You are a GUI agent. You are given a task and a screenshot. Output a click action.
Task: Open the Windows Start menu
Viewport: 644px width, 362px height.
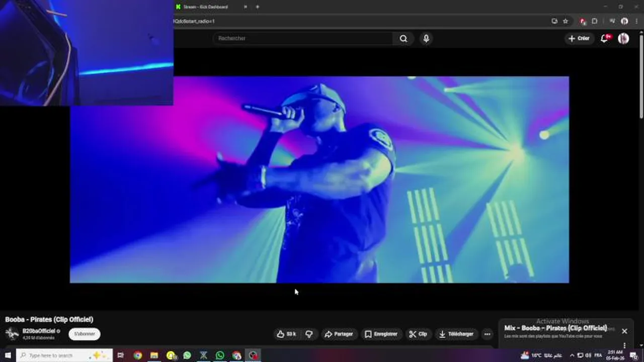coord(8,355)
